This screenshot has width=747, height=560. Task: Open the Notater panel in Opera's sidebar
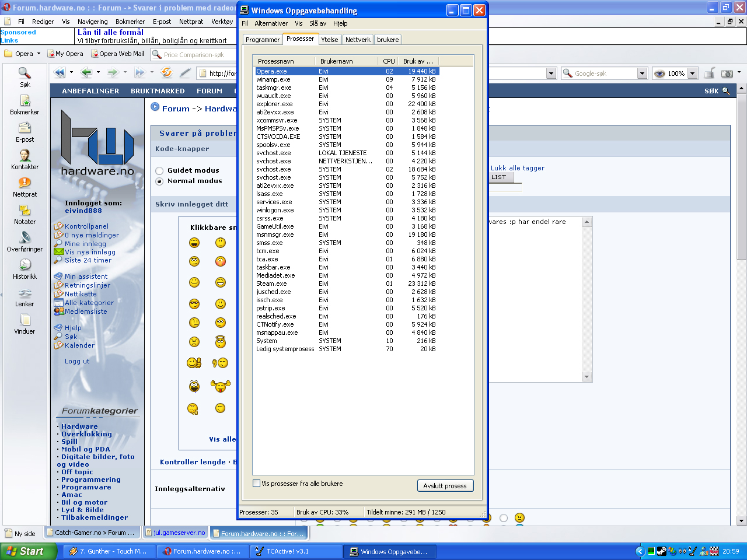pyautogui.click(x=25, y=214)
